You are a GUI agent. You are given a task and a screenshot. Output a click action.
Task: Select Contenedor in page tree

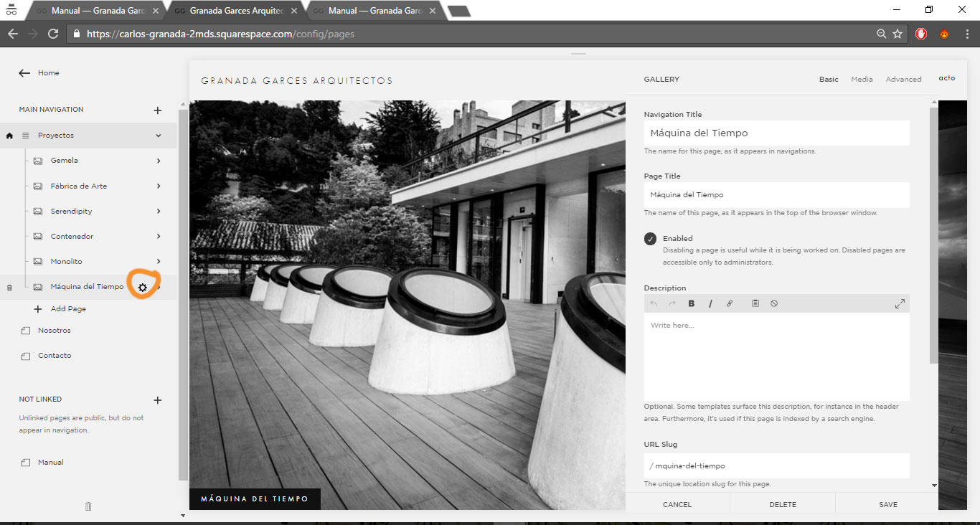point(72,237)
